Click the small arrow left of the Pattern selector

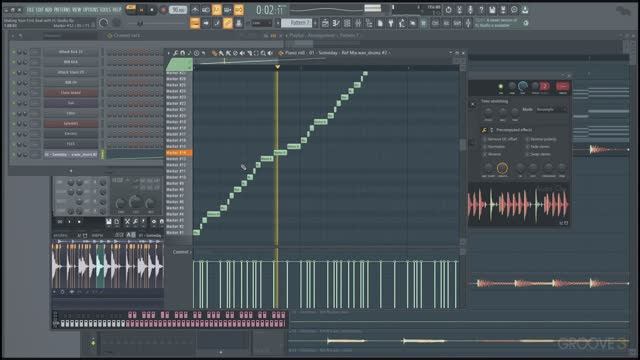tap(278, 23)
